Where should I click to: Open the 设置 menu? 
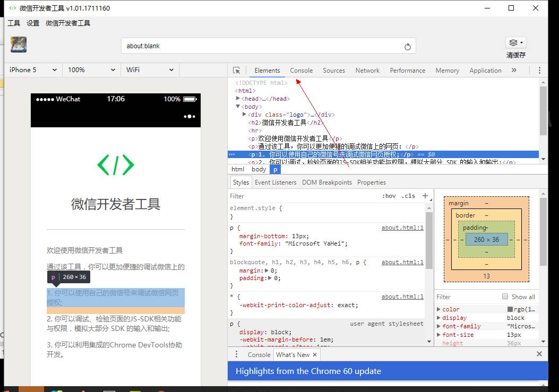click(33, 23)
